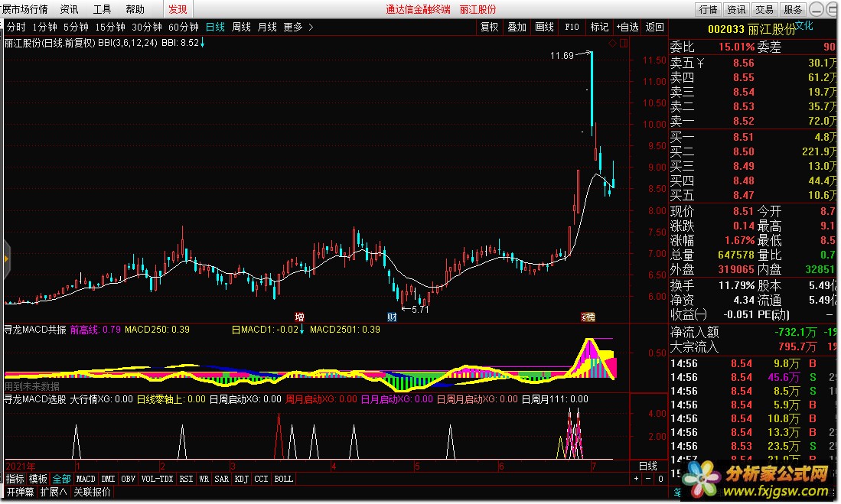Click the 0 reset button at the chart bottom
Screen dimensions: 841x504
coord(661,479)
